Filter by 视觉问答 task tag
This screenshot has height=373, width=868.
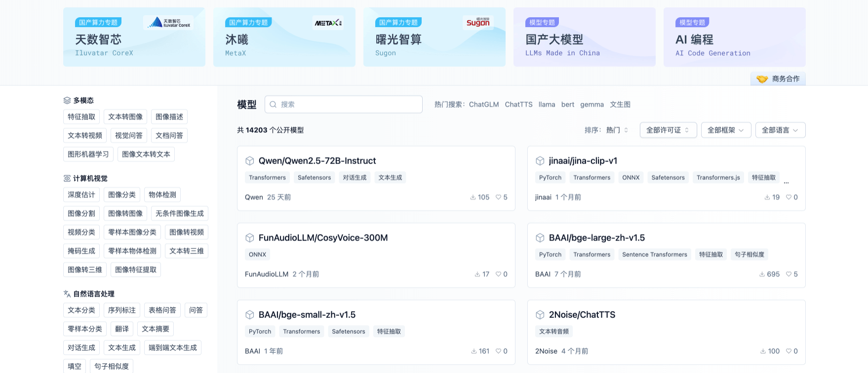click(x=129, y=135)
